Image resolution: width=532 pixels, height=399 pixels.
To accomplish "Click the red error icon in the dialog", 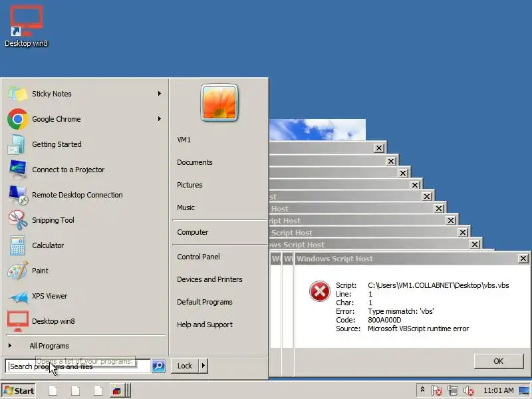I will (x=320, y=291).
